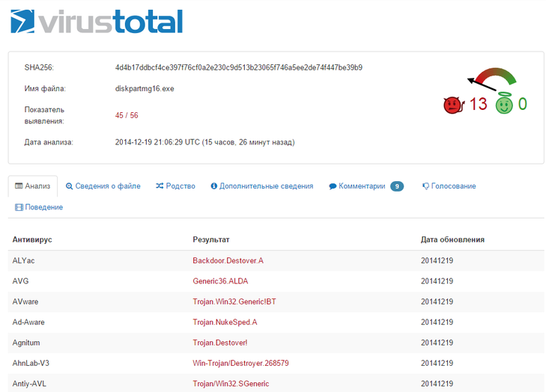
Task: Click the SHA256 label
Action: [x=39, y=67]
